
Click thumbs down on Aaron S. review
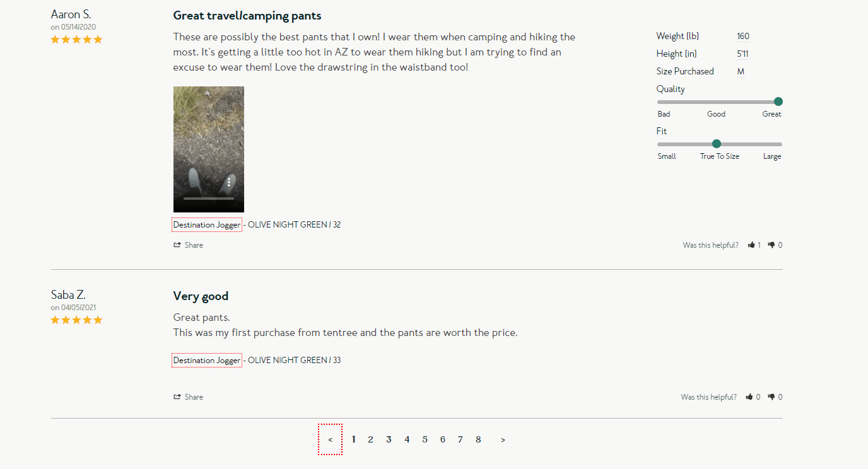pos(771,245)
